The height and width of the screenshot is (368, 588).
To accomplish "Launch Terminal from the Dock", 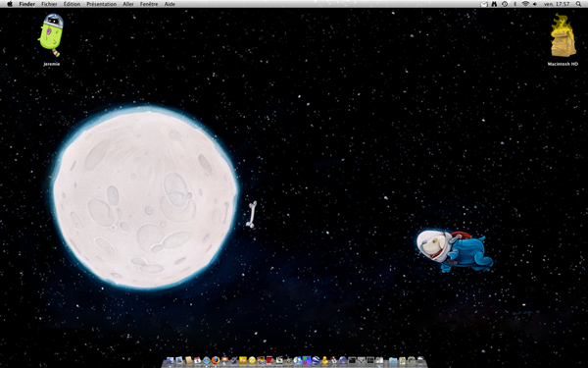I will [x=353, y=360].
